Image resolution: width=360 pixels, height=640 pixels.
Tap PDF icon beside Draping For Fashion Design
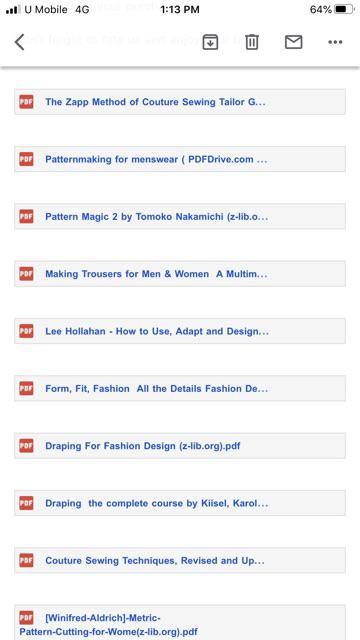point(27,446)
